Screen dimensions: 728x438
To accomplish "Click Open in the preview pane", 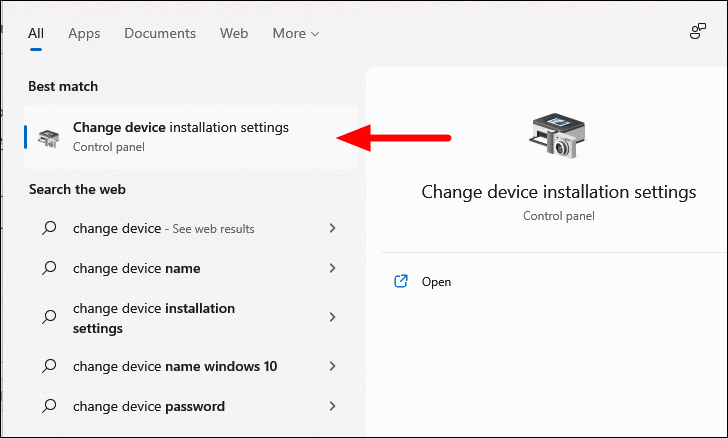I will [x=436, y=282].
